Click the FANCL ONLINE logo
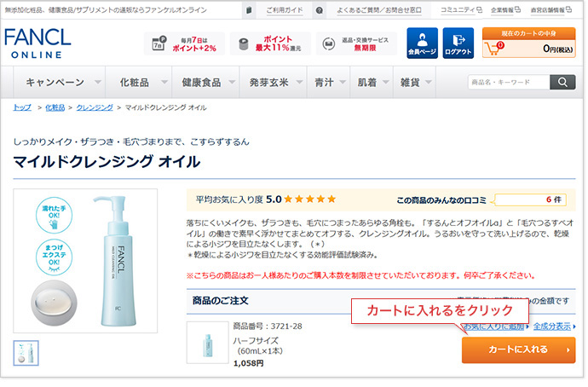 coord(37,43)
